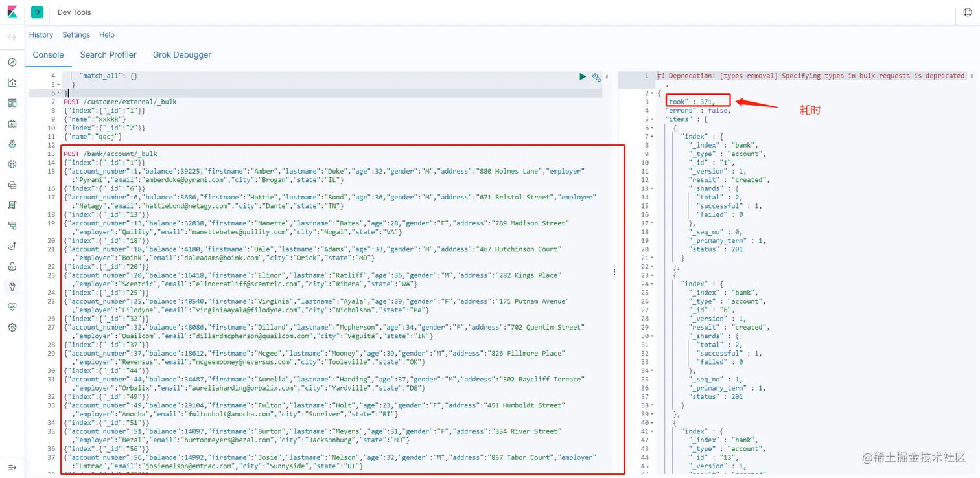Click account_number 49 Fulton Holt line
Viewport: 980px width, 478px height.
pos(314,410)
